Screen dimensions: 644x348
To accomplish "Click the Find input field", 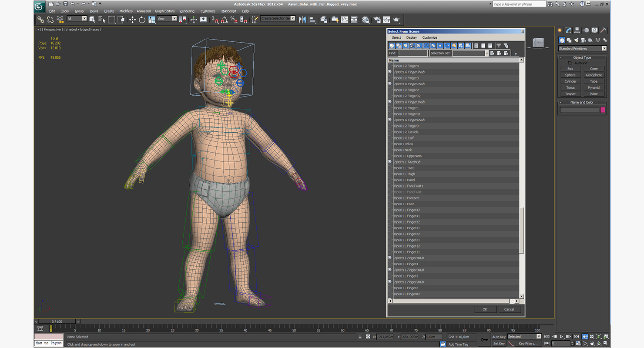I will [x=413, y=53].
